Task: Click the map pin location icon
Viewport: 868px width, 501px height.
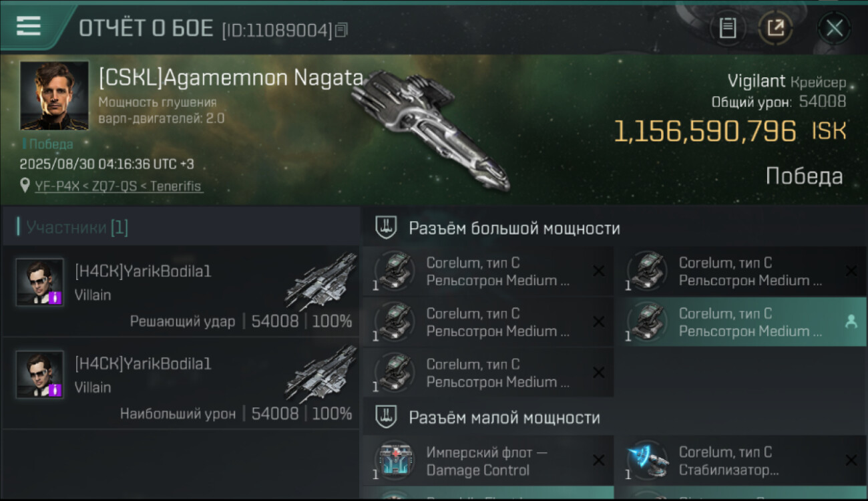Action: tap(25, 186)
